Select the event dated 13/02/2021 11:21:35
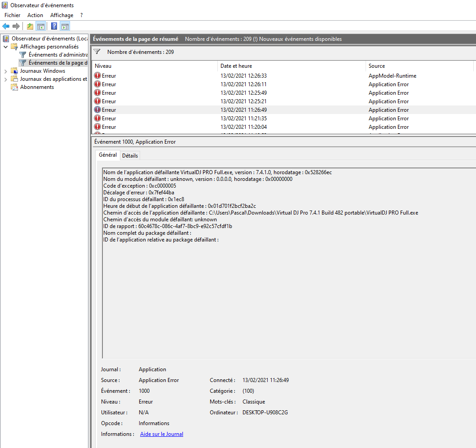Viewport: 476px width, 448px height. coord(284,118)
